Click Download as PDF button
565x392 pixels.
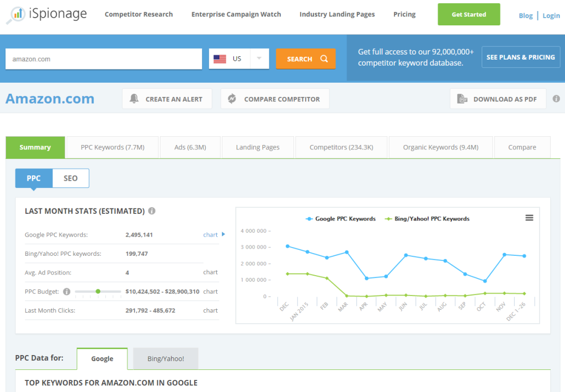coord(498,99)
